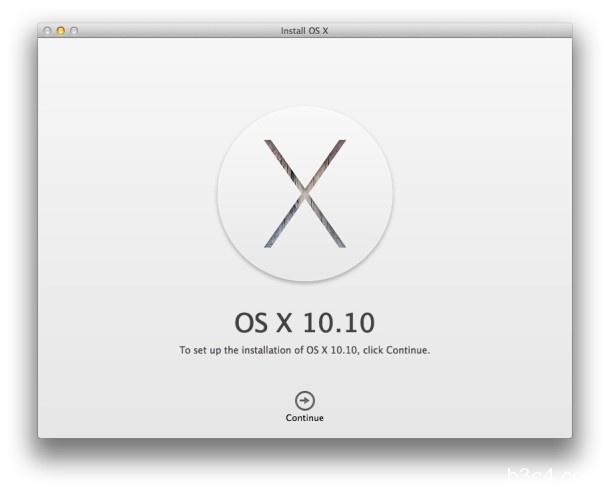
Task: Click the OS X 10.10 heading
Action: [x=305, y=323]
